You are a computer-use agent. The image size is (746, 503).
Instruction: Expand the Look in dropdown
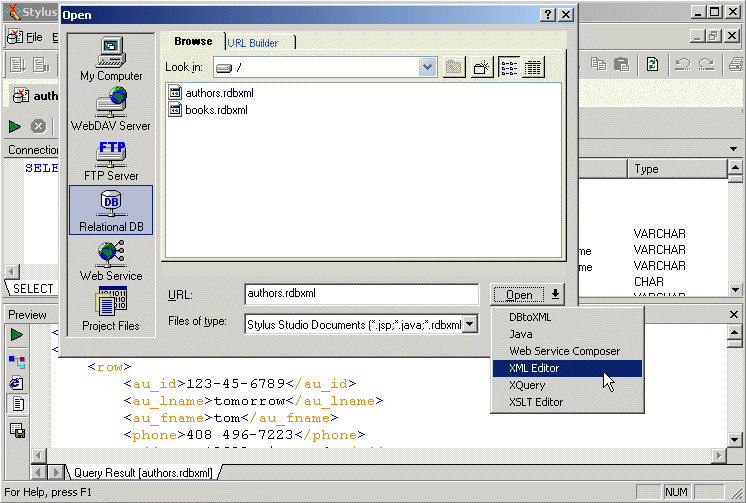tap(428, 67)
